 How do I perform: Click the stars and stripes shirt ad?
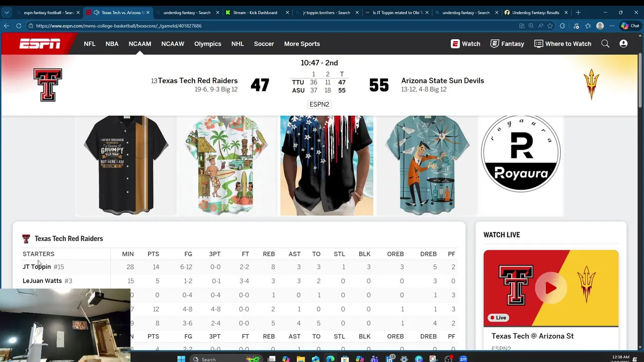[x=327, y=165]
